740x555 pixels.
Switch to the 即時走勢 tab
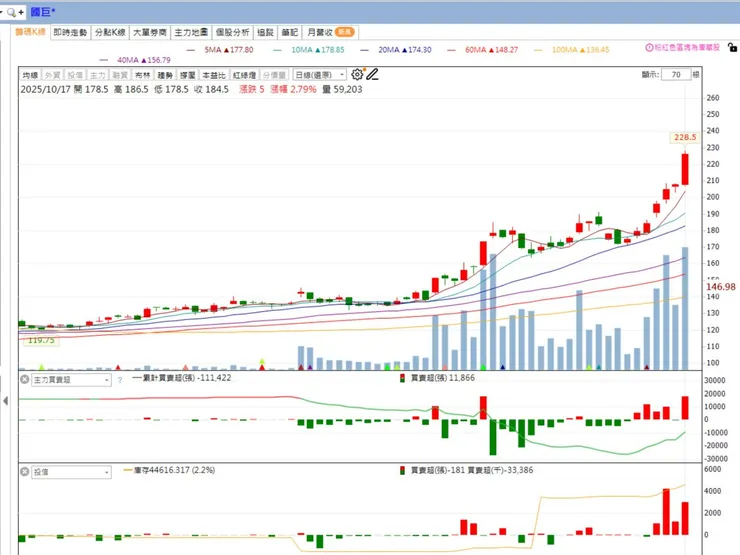point(70,32)
